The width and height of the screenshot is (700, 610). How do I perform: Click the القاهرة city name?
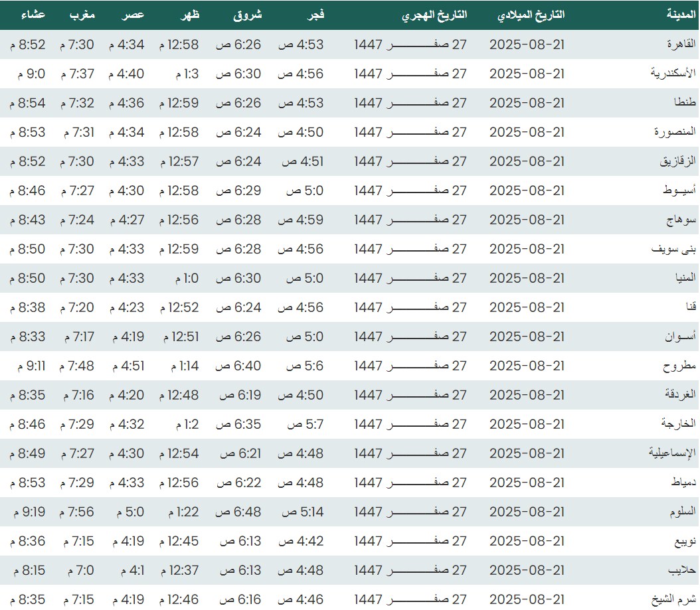click(x=680, y=44)
